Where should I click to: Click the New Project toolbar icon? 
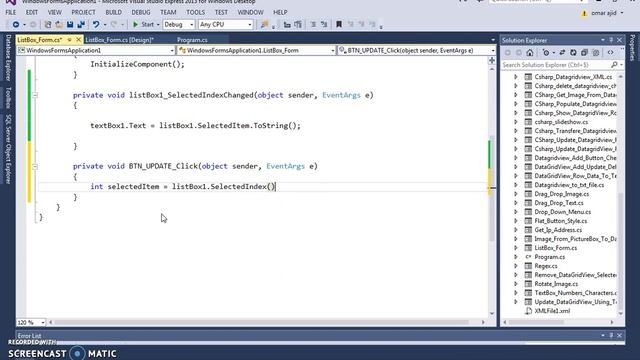pos(48,24)
